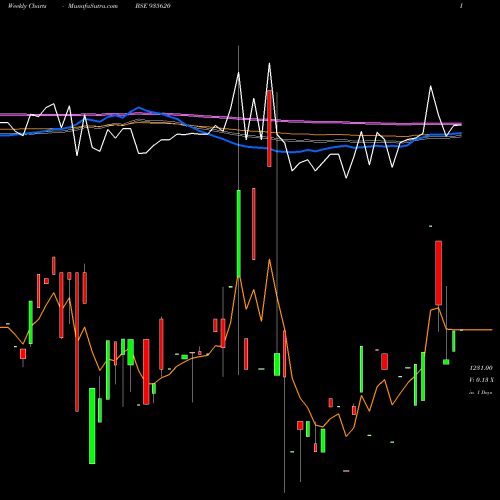500x500 pixels.
Task: Click the 'V: 0.13 X' volume text
Action: pyautogui.click(x=481, y=380)
